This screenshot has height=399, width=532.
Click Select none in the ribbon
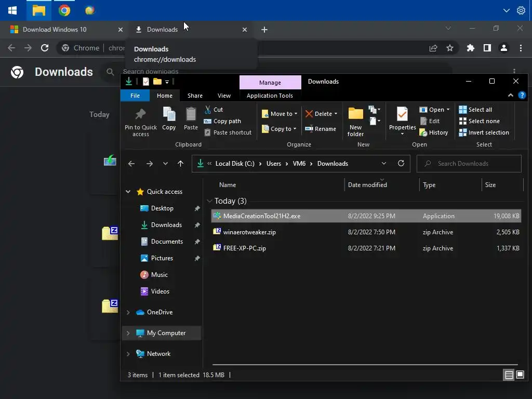tap(479, 121)
